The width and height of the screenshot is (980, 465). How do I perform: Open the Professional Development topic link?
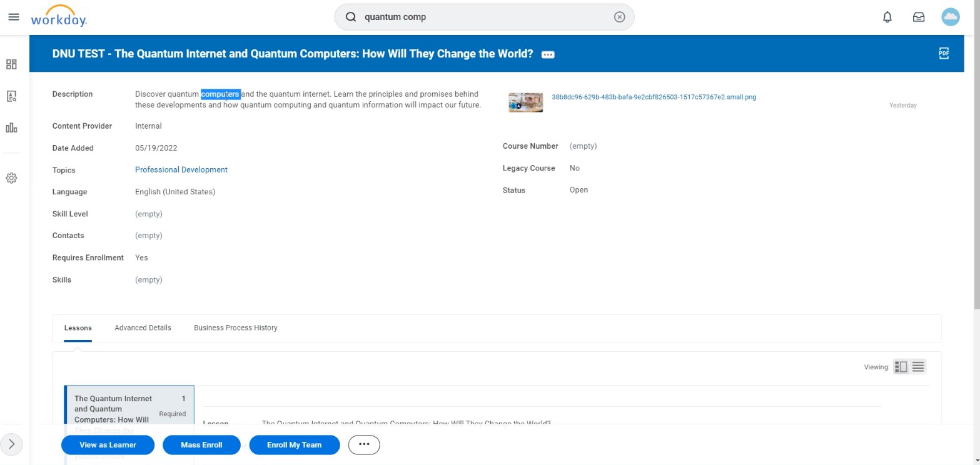(181, 169)
